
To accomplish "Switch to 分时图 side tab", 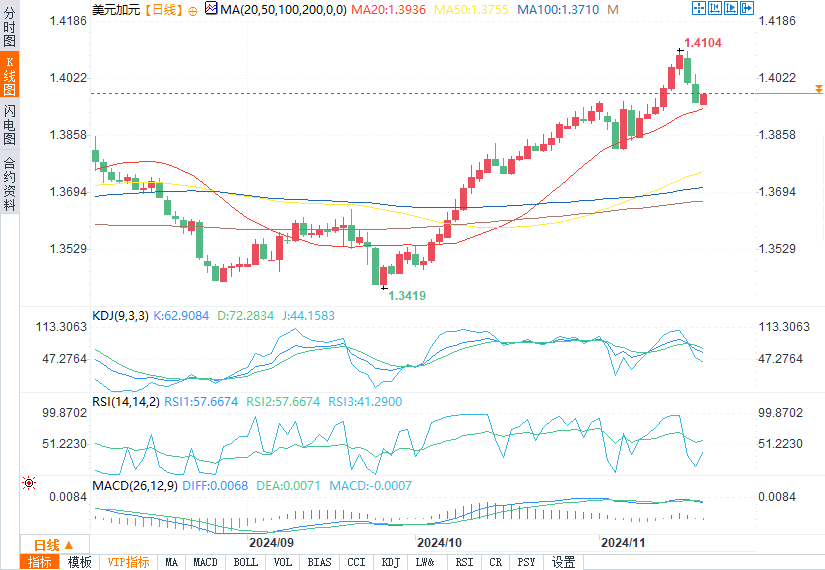I will coord(9,26).
